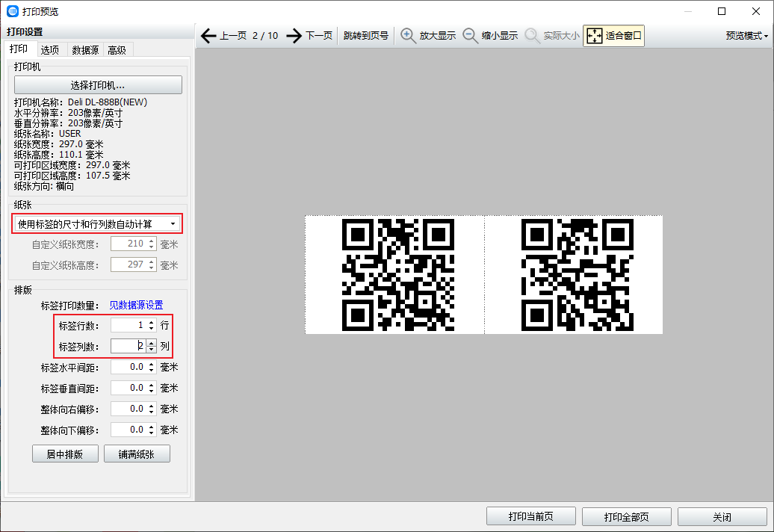Click 打印全部页 to print all pages

[626, 517]
